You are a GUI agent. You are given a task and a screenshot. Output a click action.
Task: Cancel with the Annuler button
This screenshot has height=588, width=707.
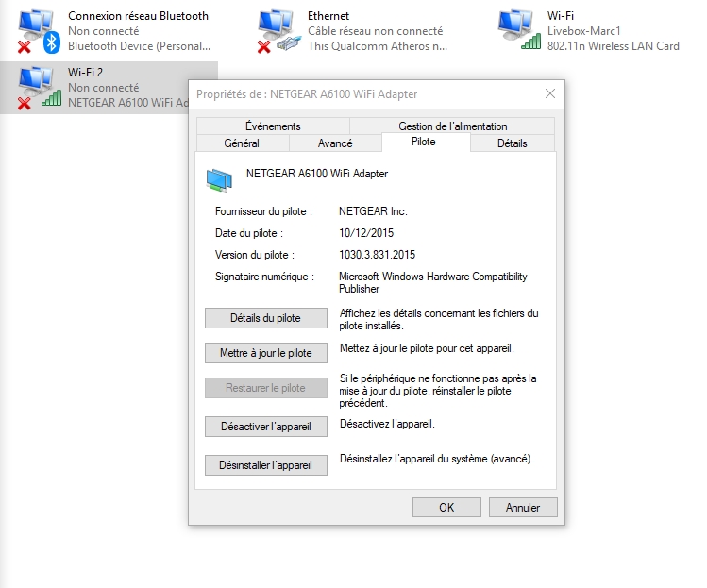[523, 507]
